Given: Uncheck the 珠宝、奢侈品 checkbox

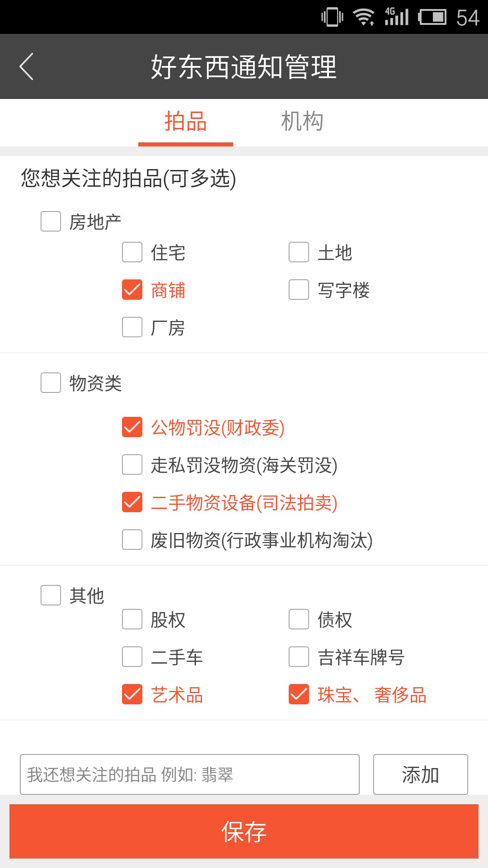Looking at the screenshot, I should tap(299, 694).
